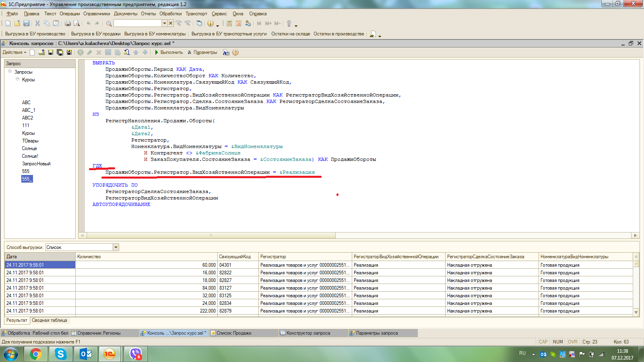
Task: Click the results table vertical scrollbar down arrow
Action: (x=636, y=313)
